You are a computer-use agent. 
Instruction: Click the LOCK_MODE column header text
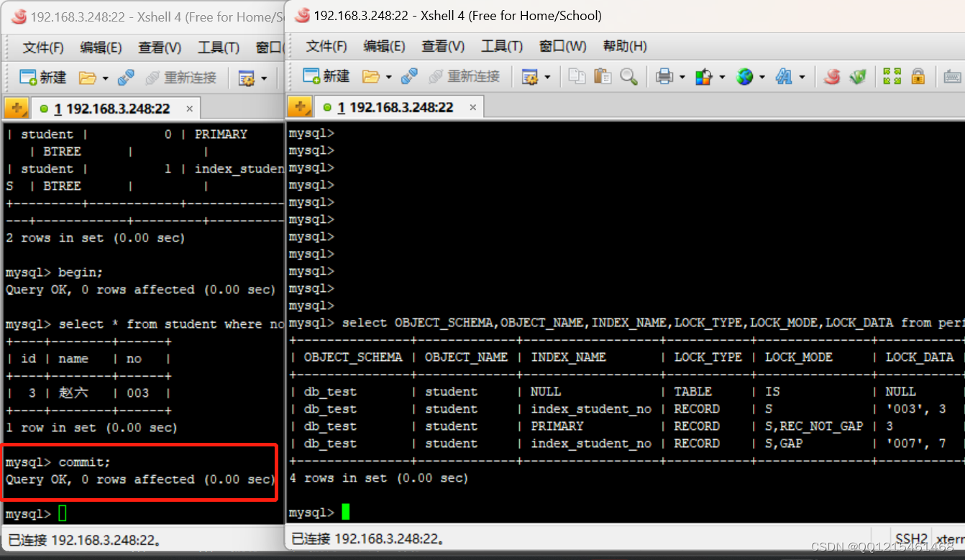(x=799, y=357)
